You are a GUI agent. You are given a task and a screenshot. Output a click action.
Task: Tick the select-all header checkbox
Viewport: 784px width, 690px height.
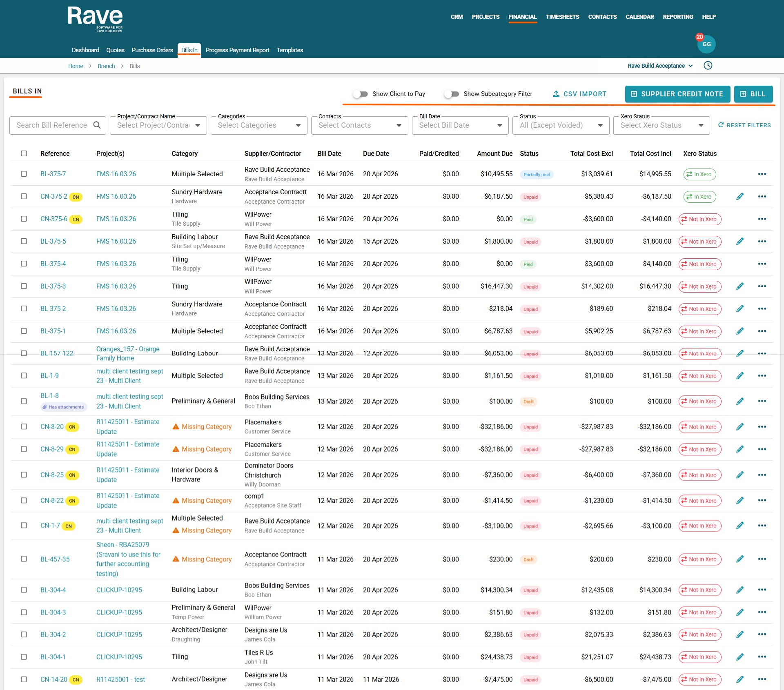click(x=24, y=154)
